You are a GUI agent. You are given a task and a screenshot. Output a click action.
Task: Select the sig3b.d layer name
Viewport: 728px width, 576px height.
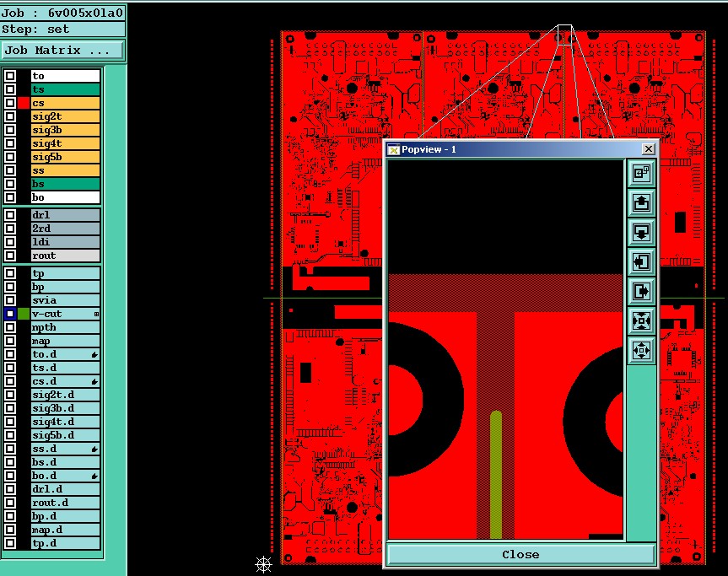coord(65,408)
